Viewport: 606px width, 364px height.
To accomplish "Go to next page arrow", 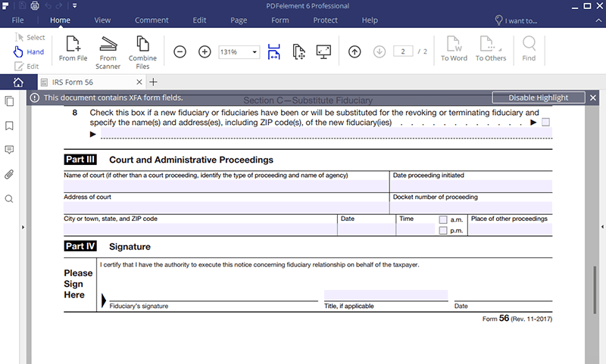I will click(380, 51).
